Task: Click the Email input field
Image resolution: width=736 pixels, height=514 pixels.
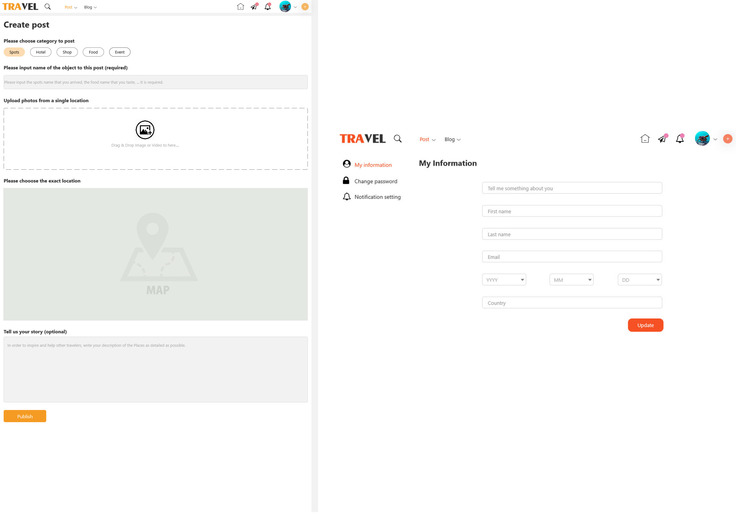Action: pos(571,257)
